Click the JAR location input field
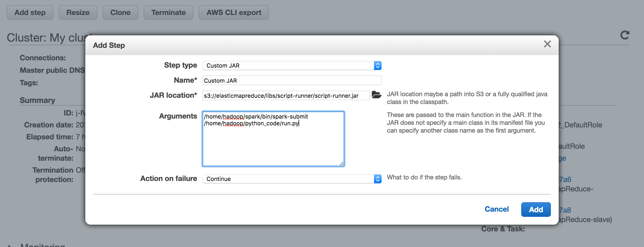Screen dimensions: 644x247 286,96
